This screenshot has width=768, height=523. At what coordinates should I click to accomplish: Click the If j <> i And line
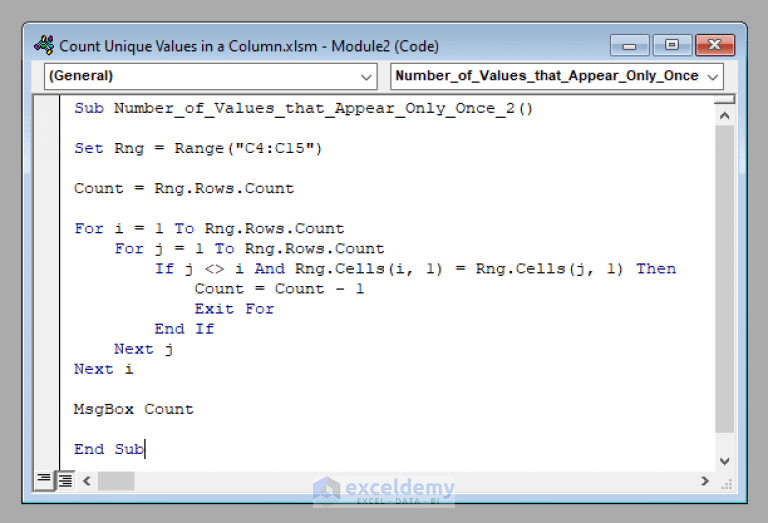(415, 269)
